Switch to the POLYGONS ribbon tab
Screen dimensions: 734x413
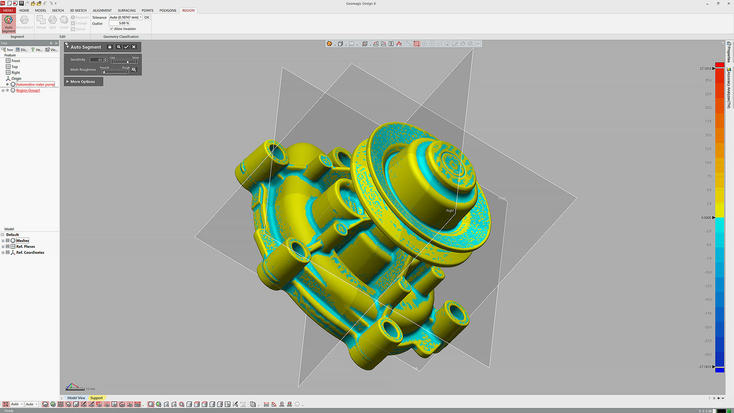[168, 10]
